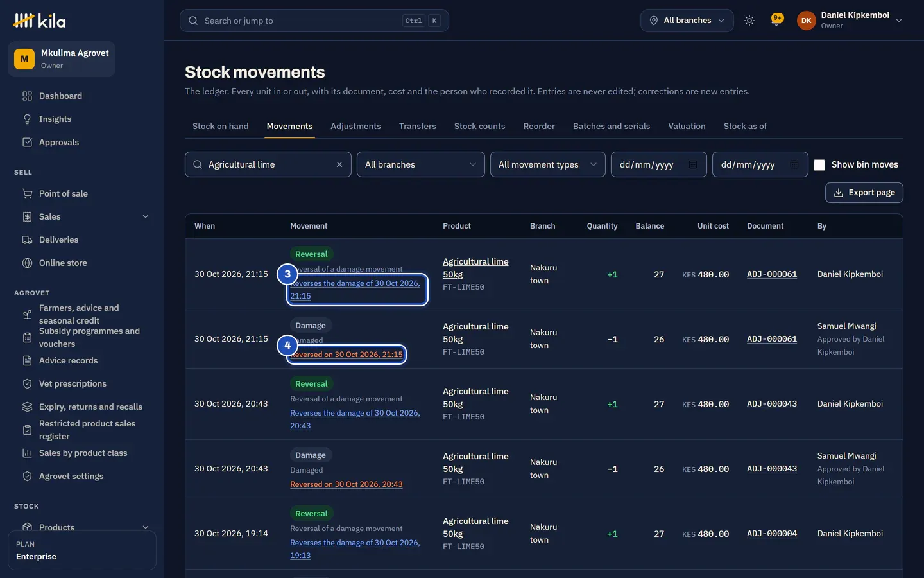Viewport: 924px width, 578px height.
Task: Click the Dashboard grid icon in sidebar
Action: point(27,96)
